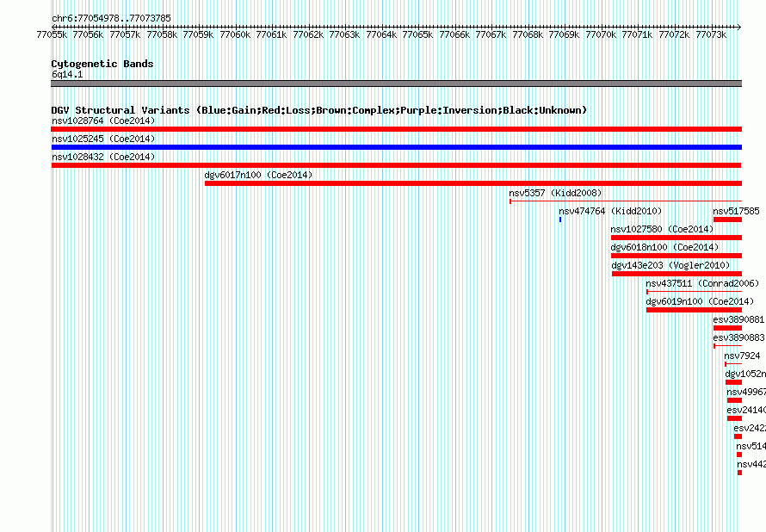Open the nsv474764 (Kidd2010) label

[610, 211]
